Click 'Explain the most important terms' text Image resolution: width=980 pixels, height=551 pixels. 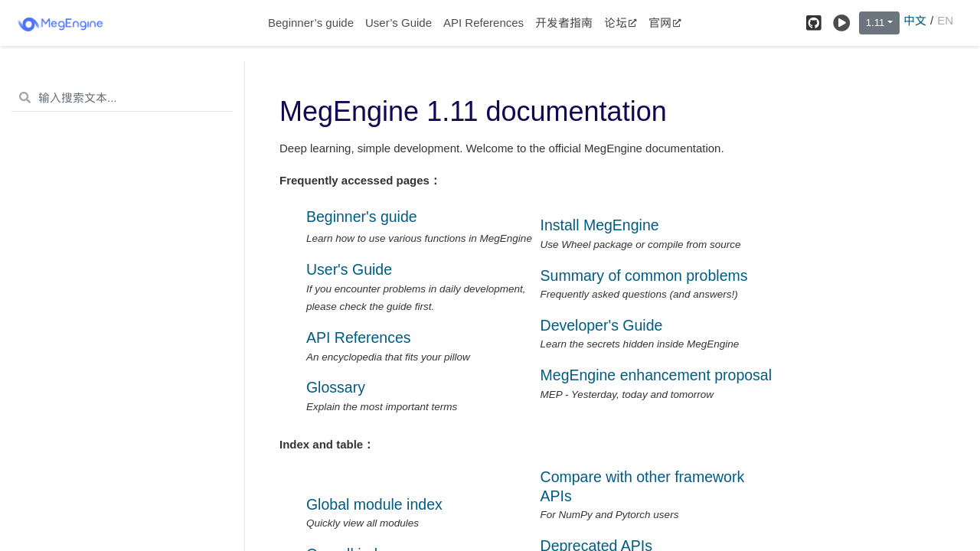pyautogui.click(x=381, y=407)
